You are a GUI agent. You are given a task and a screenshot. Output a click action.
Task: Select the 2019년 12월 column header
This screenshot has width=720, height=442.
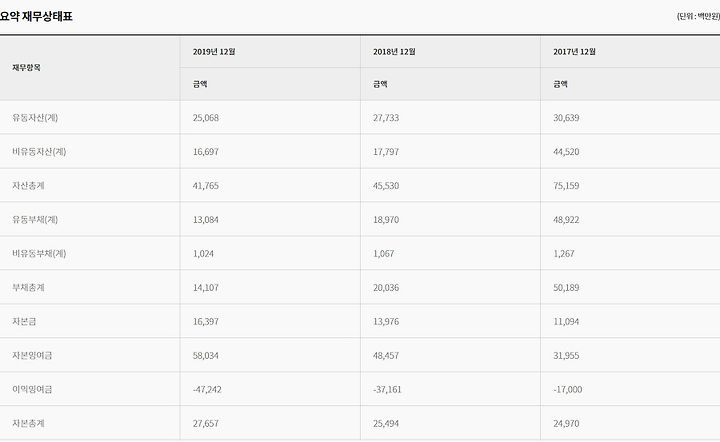pos(214,52)
